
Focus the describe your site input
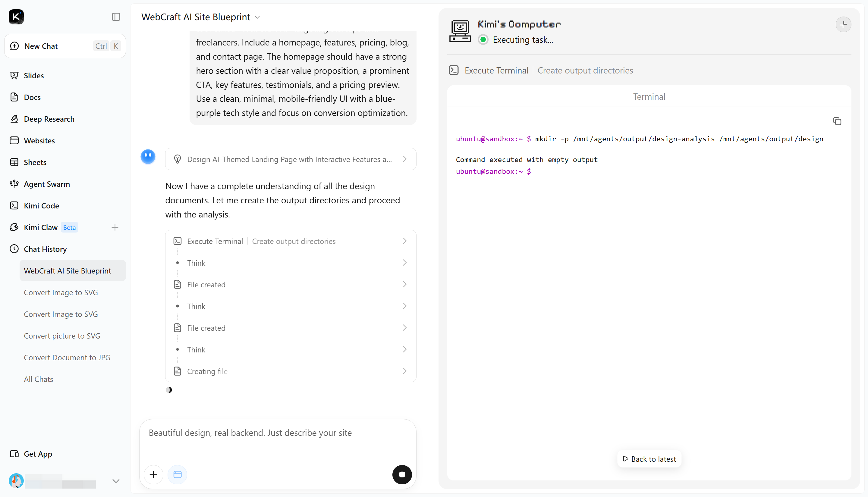click(x=278, y=441)
